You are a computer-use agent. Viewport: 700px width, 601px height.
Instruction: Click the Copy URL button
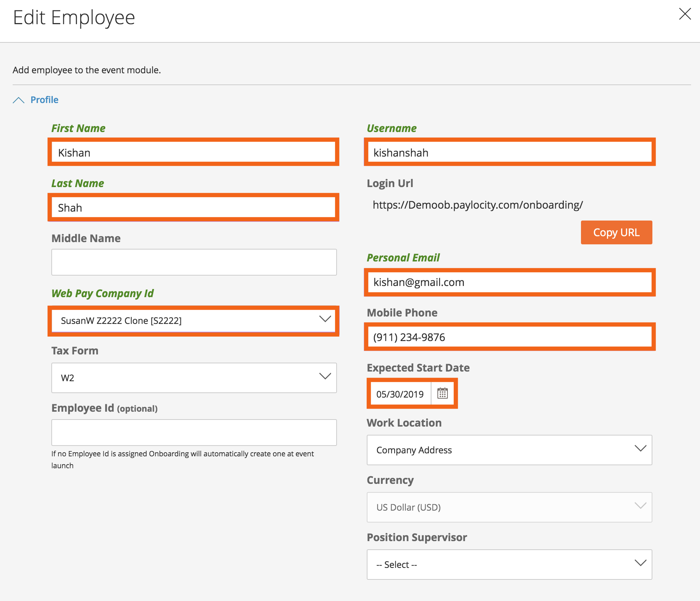(616, 232)
